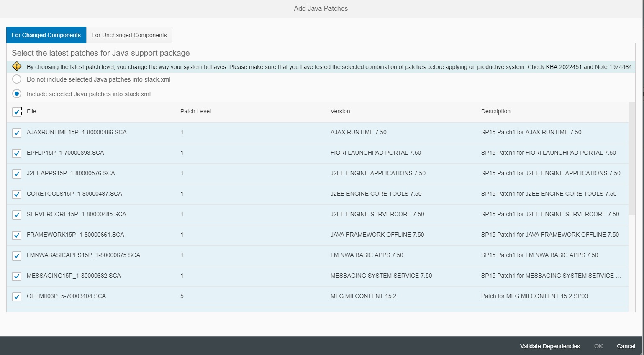Click patch level 5 in OEEMII03P row
This screenshot has height=355, width=644.
pos(182,296)
